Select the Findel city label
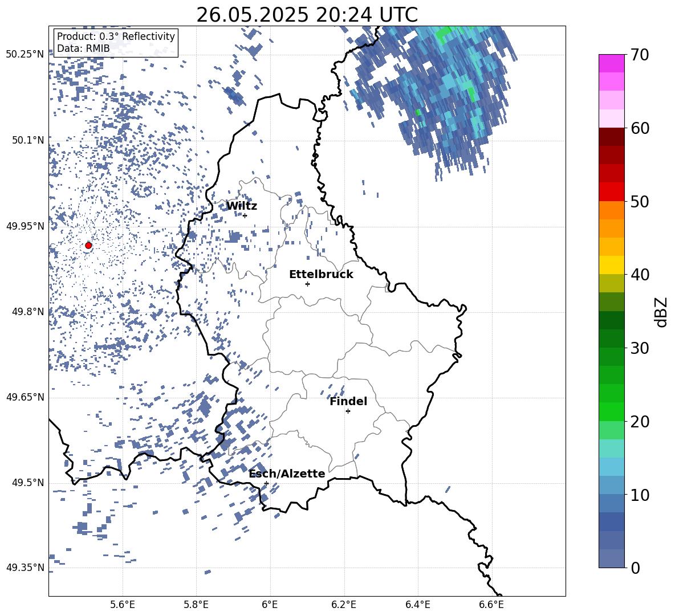This screenshot has height=616, width=675. [x=348, y=401]
